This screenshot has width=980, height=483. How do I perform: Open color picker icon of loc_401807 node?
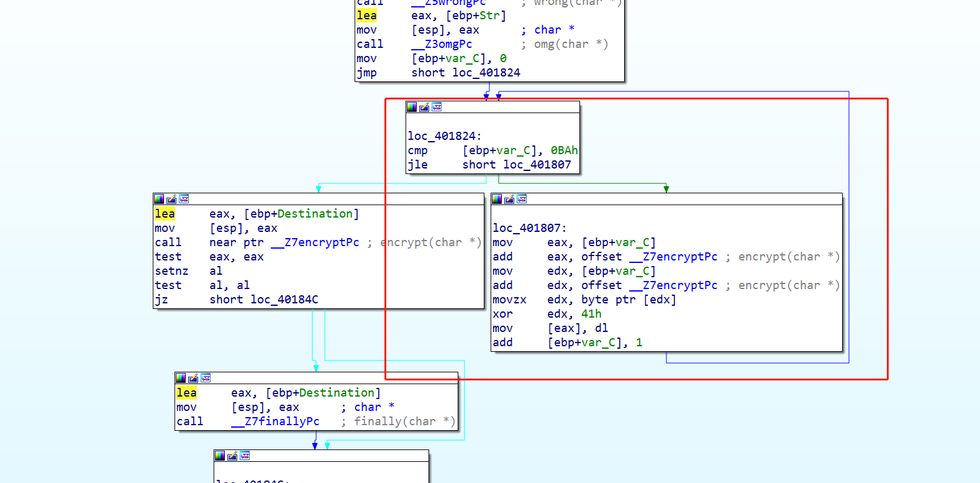point(497,199)
